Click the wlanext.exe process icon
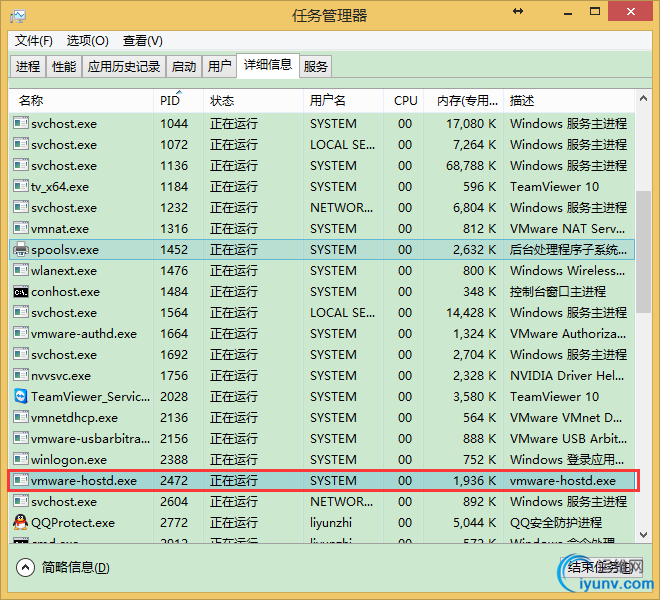660x600 pixels. click(21, 270)
